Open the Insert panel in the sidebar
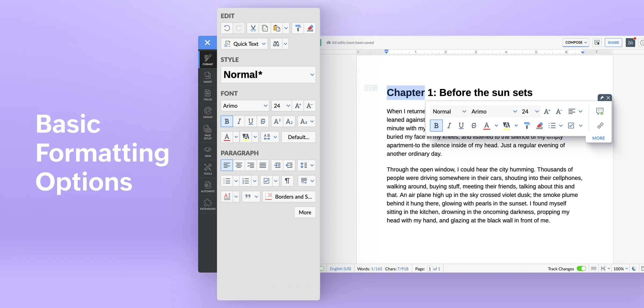Image resolution: width=644 pixels, height=308 pixels. (207, 77)
